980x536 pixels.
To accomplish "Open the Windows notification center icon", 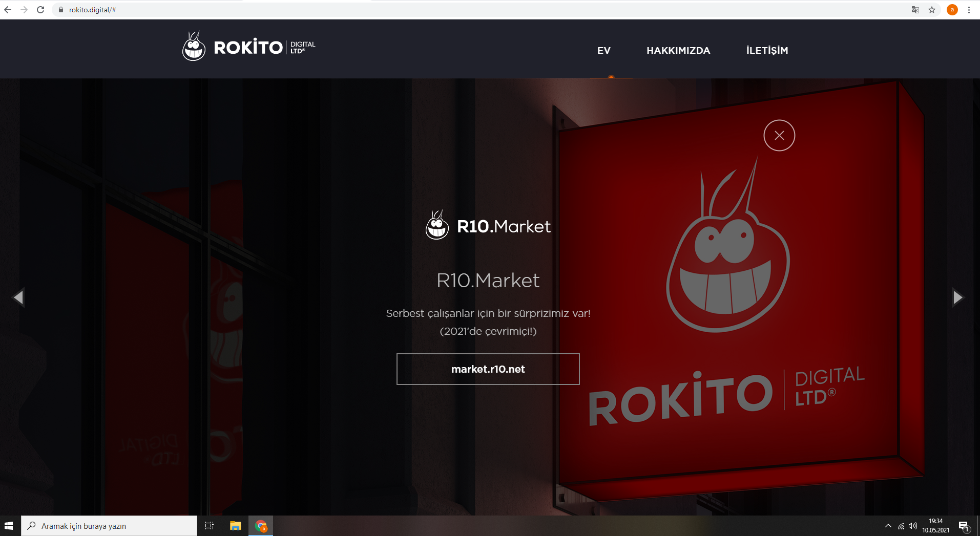I will (x=964, y=526).
